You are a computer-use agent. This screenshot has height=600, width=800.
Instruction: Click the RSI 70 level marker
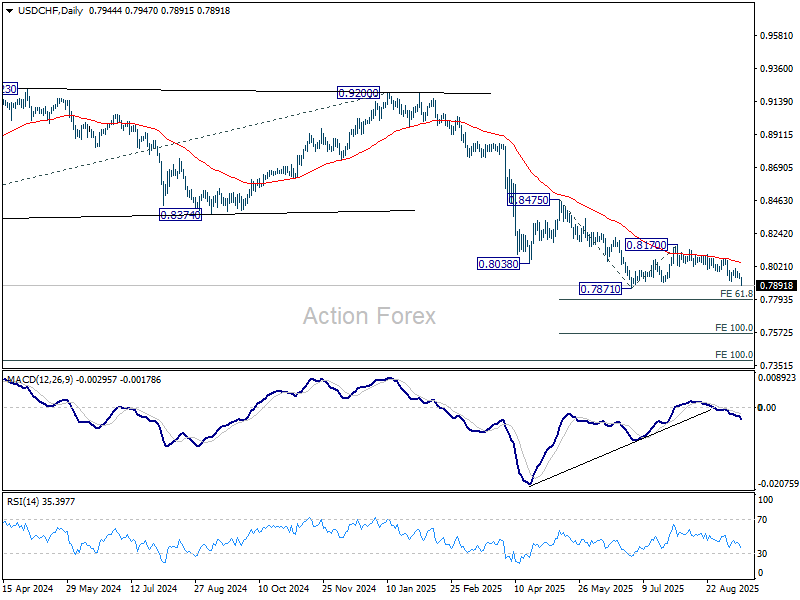766,520
